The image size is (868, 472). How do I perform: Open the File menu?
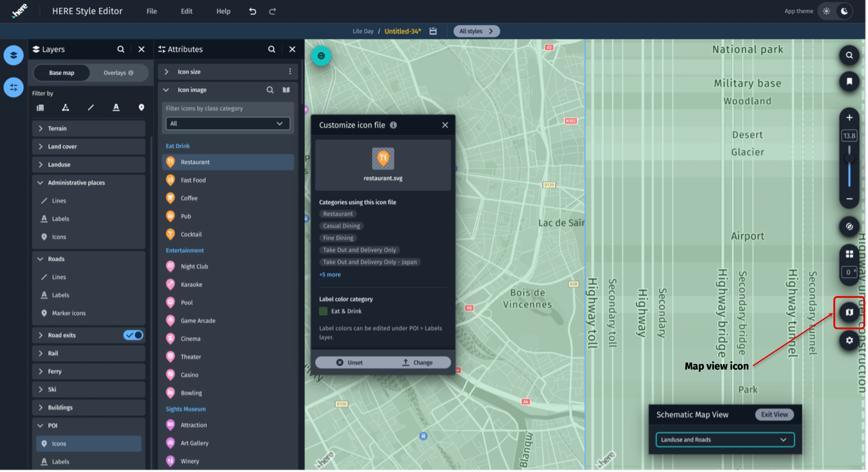click(x=151, y=12)
